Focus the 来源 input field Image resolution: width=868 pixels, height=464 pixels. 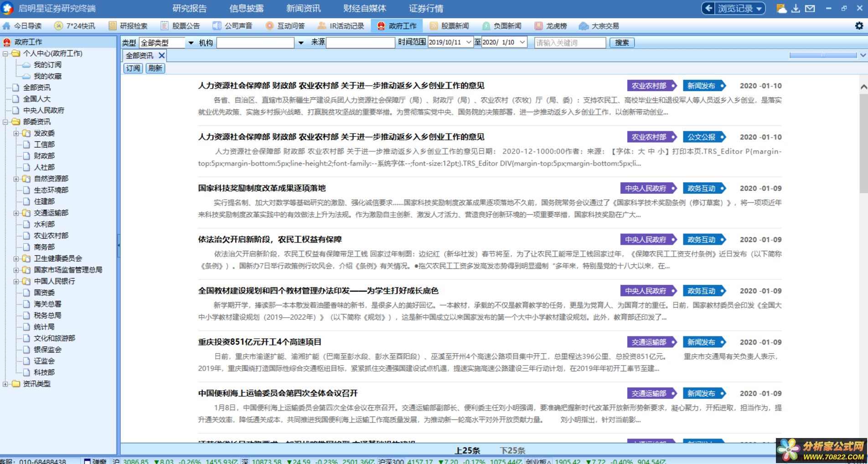(361, 43)
